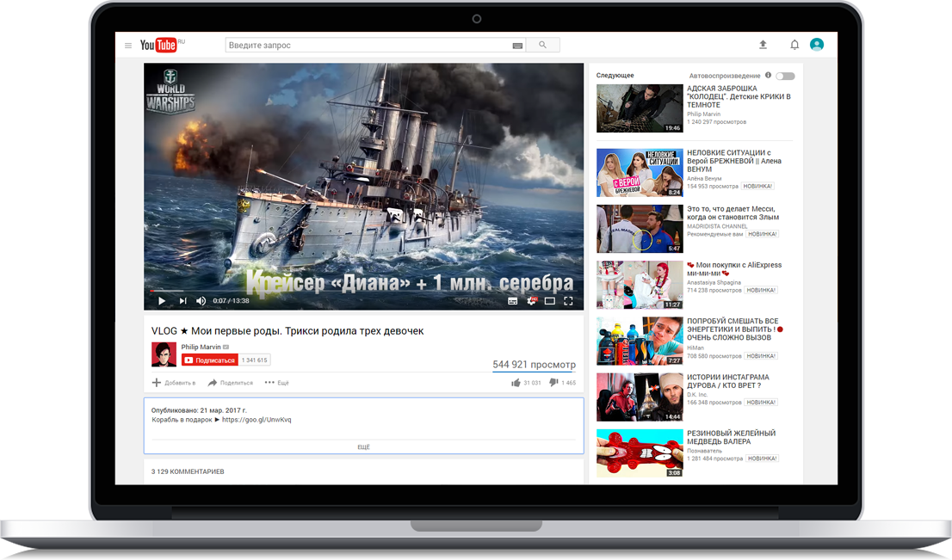The height and width of the screenshot is (560, 952).
Task: Open АДСКАЯ ЗАБРОШКА video thumbnail
Action: (640, 108)
